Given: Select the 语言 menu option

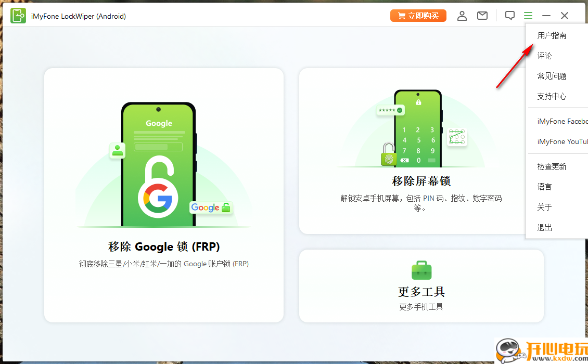Looking at the screenshot, I should pyautogui.click(x=544, y=186).
